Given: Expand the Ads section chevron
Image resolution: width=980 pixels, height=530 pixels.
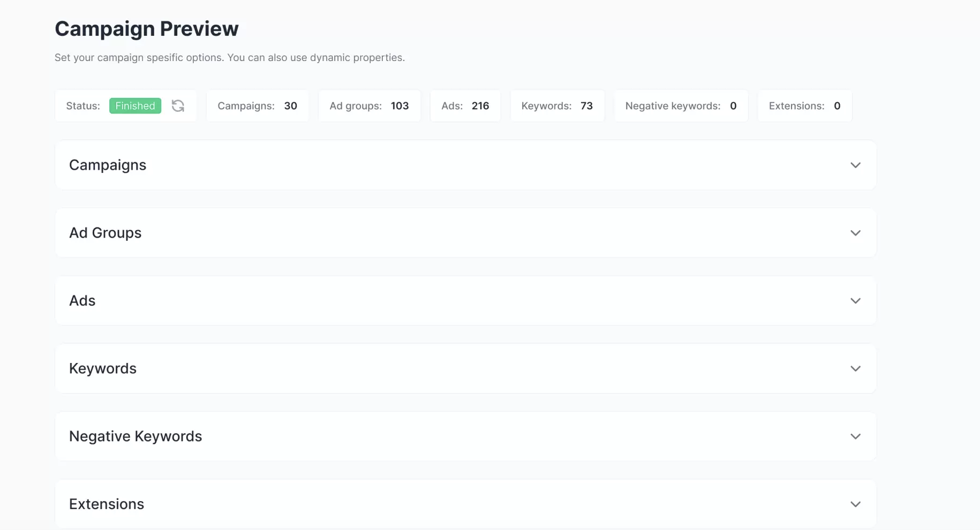Looking at the screenshot, I should point(855,301).
